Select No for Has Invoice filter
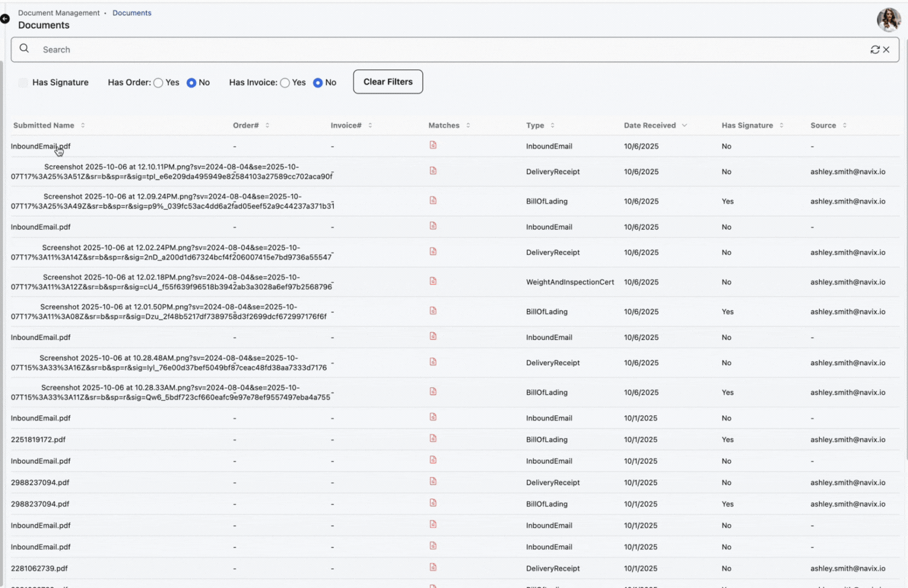 coord(317,83)
